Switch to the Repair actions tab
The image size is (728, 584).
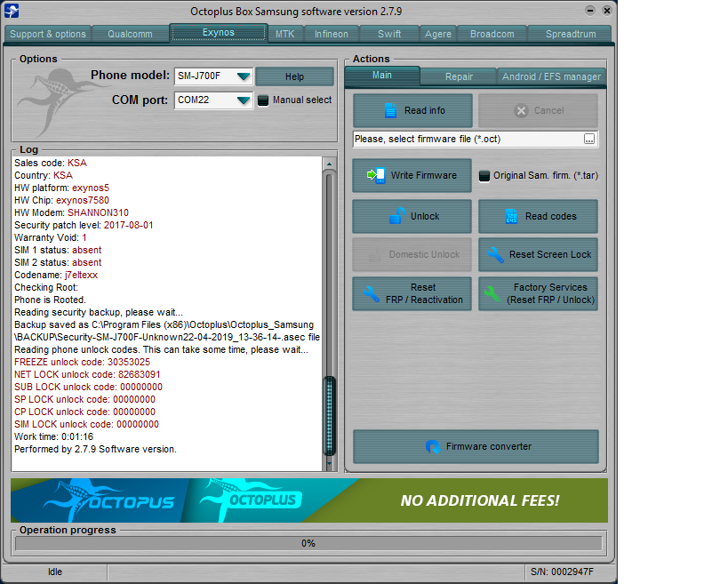coord(459,76)
